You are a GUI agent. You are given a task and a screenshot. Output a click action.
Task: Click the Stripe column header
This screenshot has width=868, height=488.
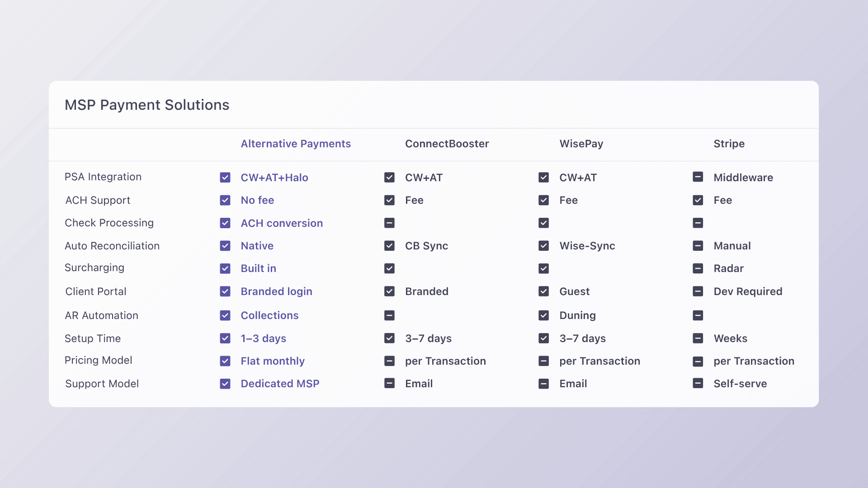pos(729,144)
